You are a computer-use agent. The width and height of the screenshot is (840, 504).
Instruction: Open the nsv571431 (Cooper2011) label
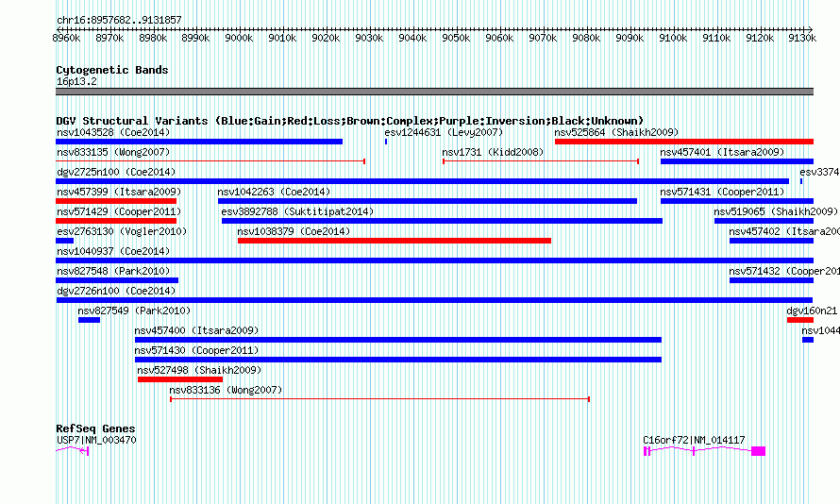click(722, 192)
